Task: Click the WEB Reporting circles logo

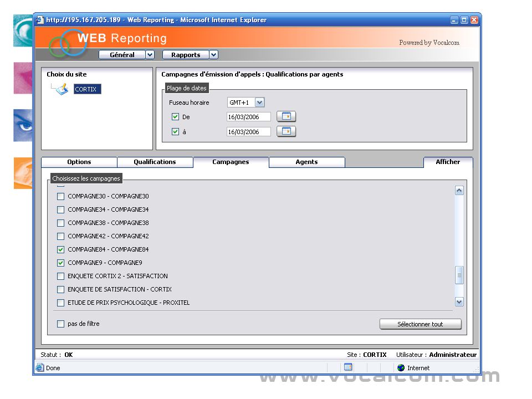Action: tap(68, 43)
